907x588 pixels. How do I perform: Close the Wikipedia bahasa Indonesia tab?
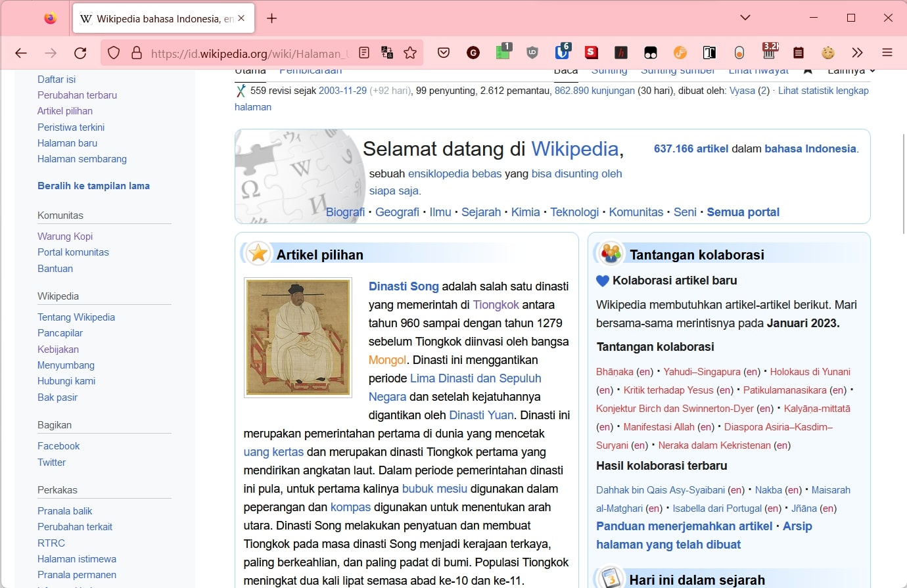point(241,18)
